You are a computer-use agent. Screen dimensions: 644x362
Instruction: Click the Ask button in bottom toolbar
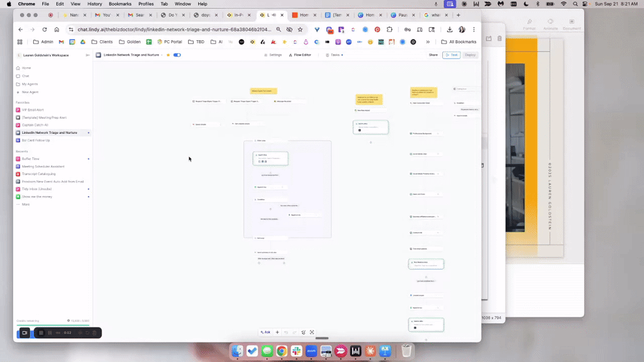[265, 332]
